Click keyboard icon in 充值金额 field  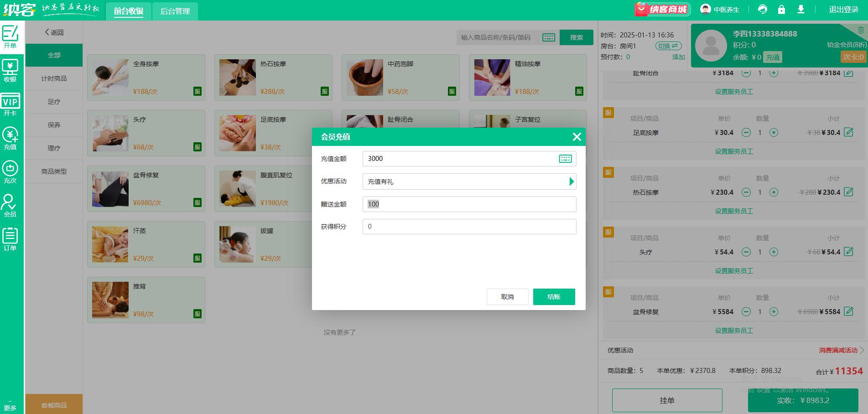[x=565, y=159]
